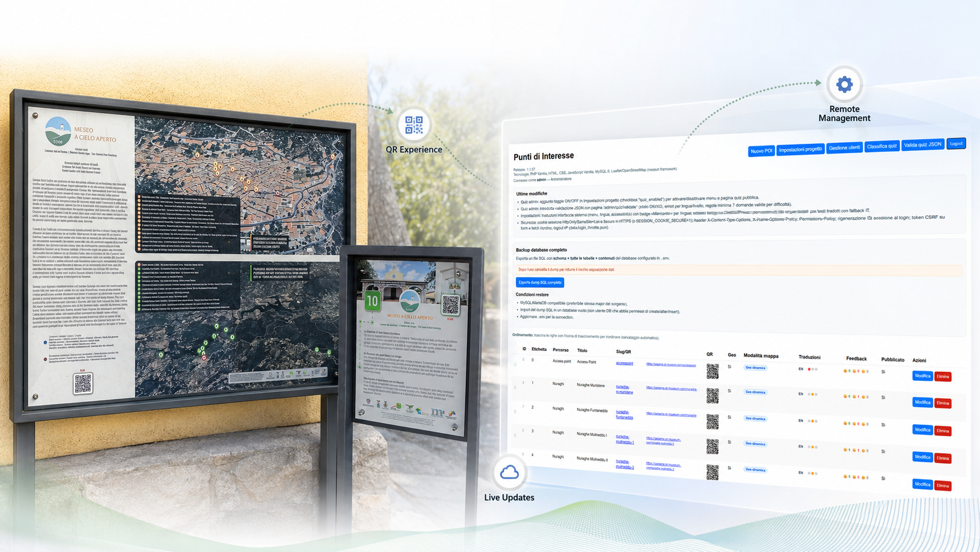The width and height of the screenshot is (980, 552).
Task: Open Impostazioni progetto
Action: 800,150
